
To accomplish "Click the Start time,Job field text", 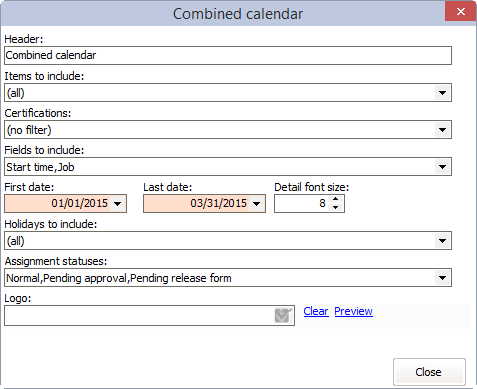I will coord(40,167).
